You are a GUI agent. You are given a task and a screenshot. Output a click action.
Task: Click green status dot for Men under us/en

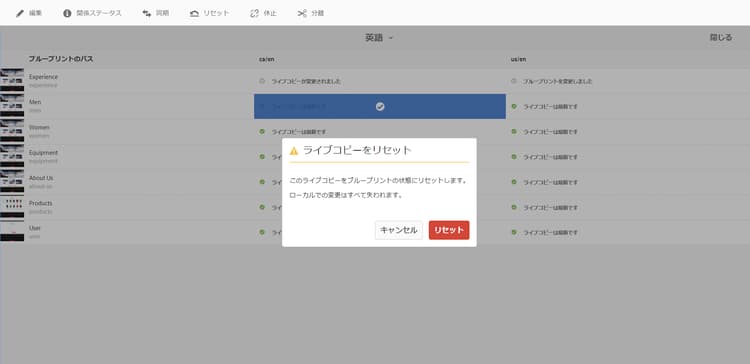514,106
